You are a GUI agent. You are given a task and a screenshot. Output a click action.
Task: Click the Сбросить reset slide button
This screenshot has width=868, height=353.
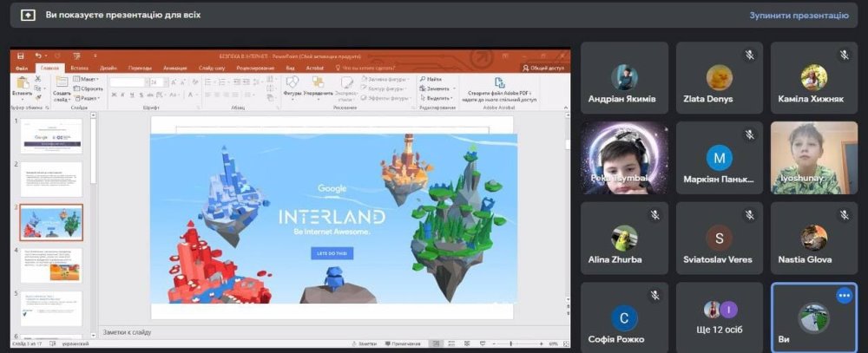[x=88, y=88]
